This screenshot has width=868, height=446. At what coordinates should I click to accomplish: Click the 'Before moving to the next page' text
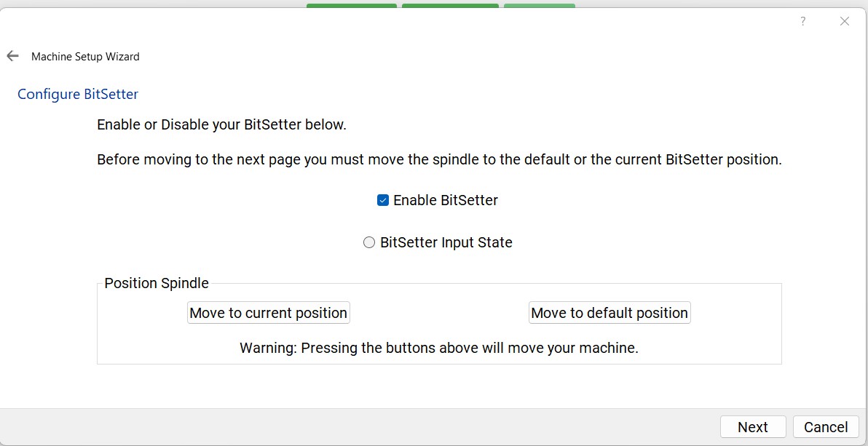pos(439,159)
